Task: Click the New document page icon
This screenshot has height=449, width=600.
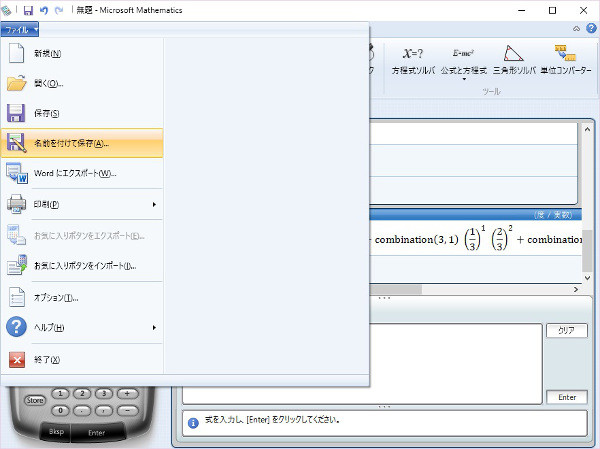Action: (x=16, y=53)
